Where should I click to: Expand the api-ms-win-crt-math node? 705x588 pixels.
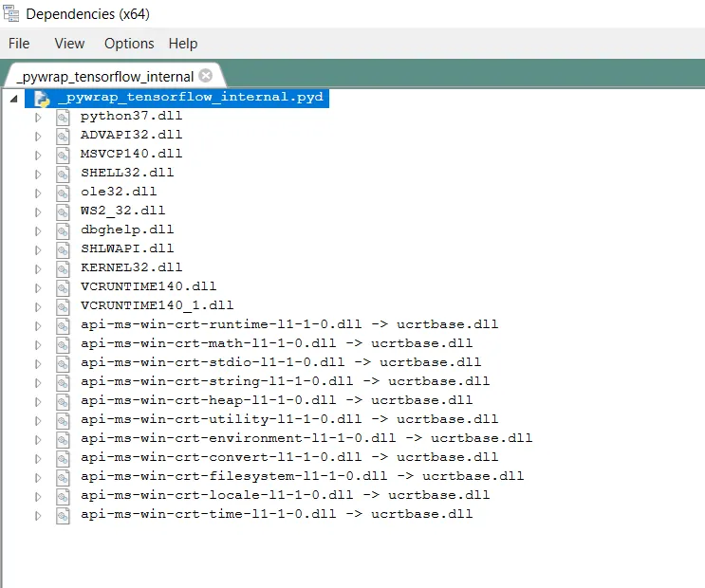pos(38,345)
